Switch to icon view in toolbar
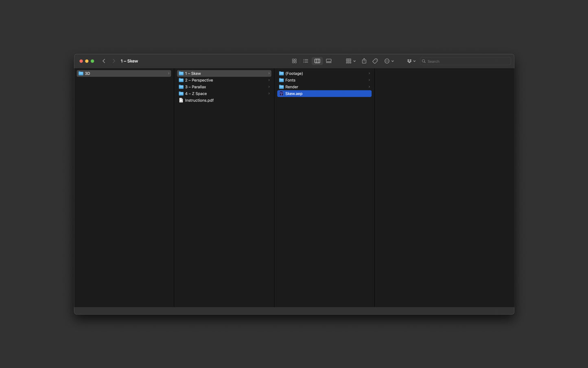The width and height of the screenshot is (588, 368). click(294, 61)
